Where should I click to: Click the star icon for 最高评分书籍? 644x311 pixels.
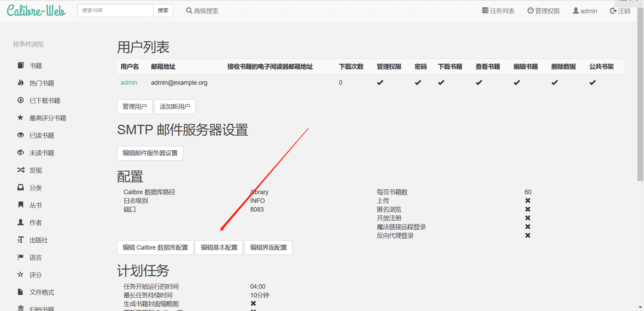point(21,118)
